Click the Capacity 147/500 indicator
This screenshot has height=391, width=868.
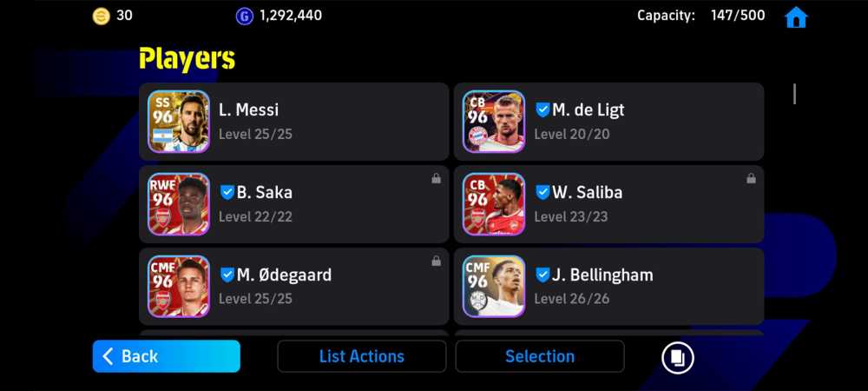pos(700,16)
